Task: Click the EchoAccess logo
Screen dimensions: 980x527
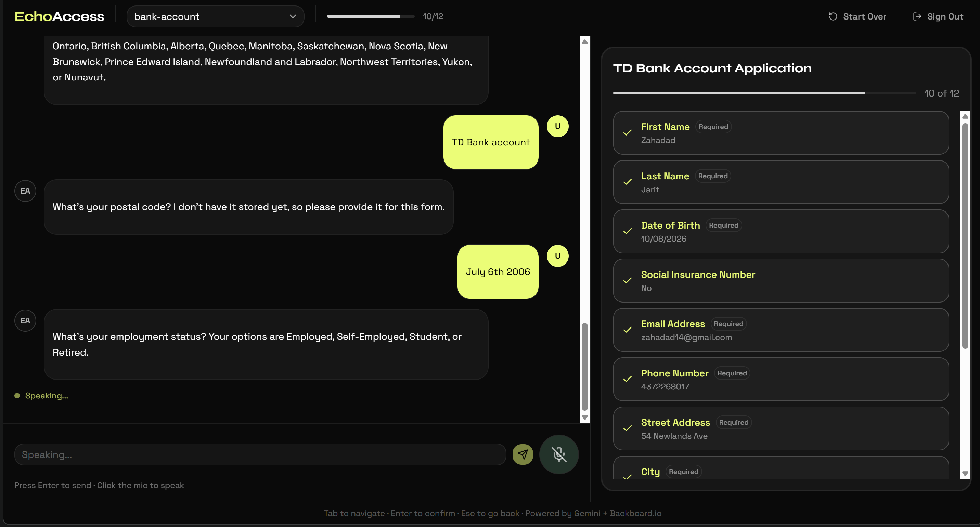Action: click(59, 16)
